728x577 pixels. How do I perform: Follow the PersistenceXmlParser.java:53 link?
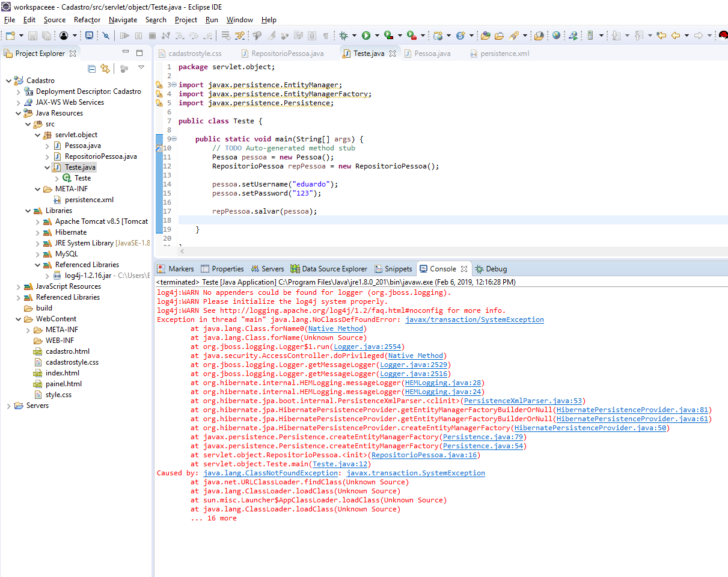click(x=523, y=401)
